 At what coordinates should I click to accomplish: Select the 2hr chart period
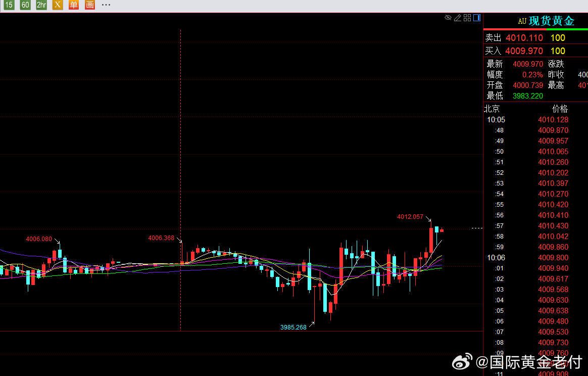coord(41,5)
